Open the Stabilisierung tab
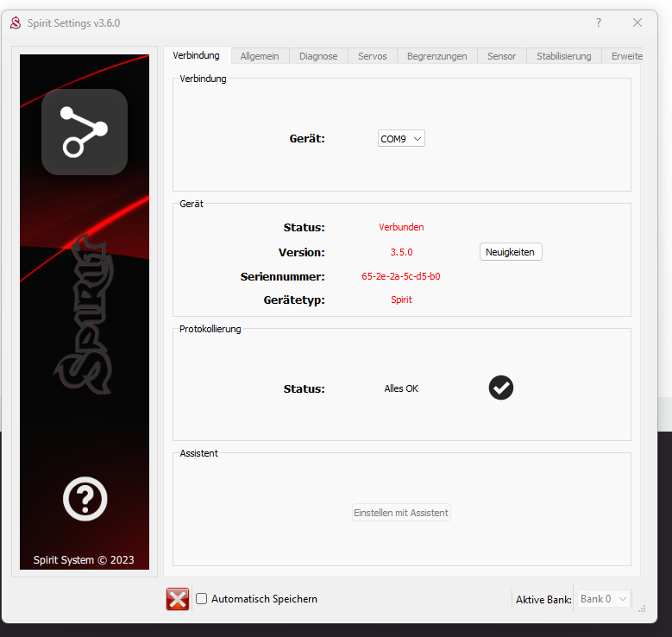 tap(563, 56)
